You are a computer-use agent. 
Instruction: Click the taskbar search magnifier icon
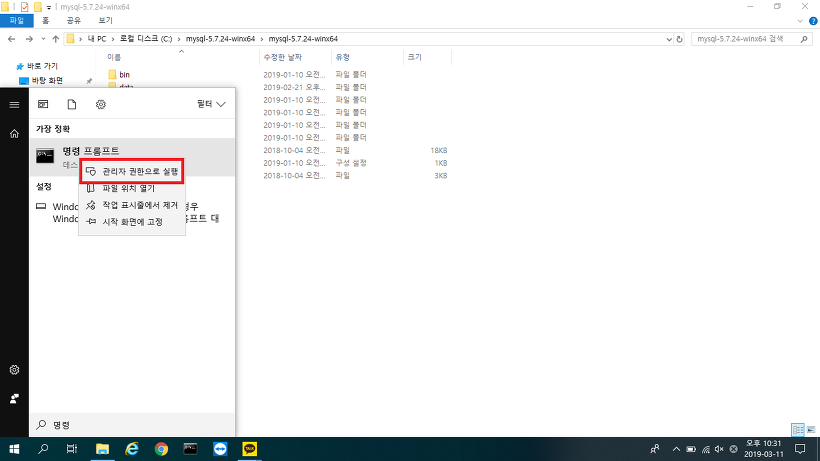[43, 449]
